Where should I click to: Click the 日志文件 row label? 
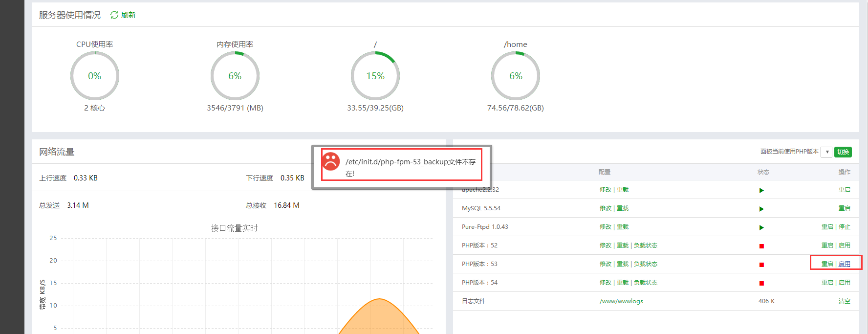474,301
